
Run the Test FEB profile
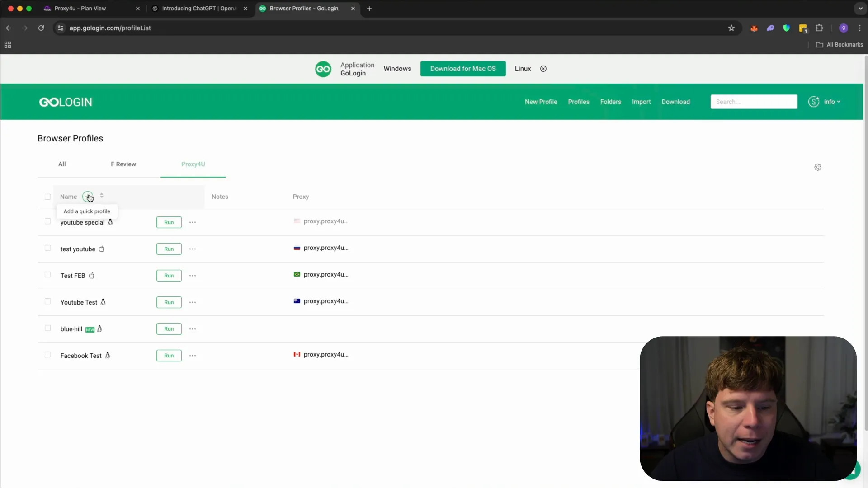click(x=169, y=276)
